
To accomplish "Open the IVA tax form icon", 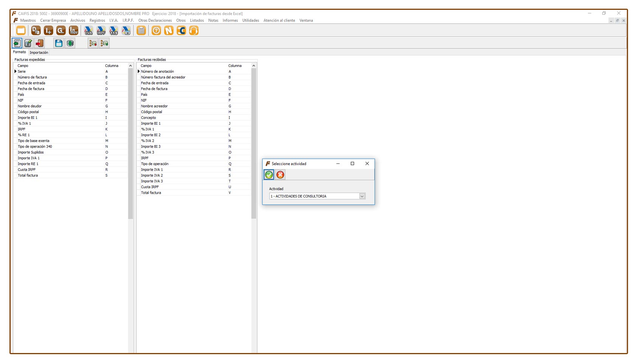I will 89,31.
